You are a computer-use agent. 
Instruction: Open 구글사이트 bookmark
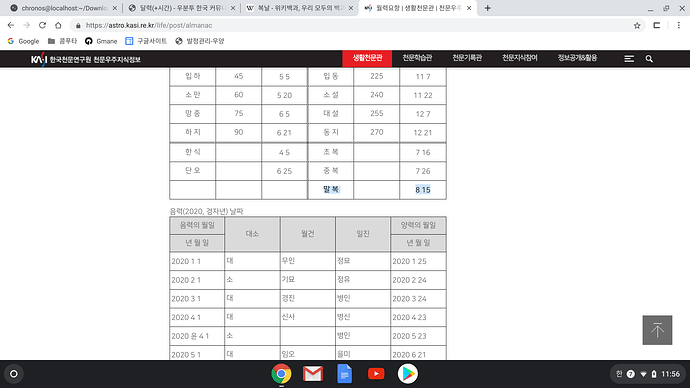146,41
